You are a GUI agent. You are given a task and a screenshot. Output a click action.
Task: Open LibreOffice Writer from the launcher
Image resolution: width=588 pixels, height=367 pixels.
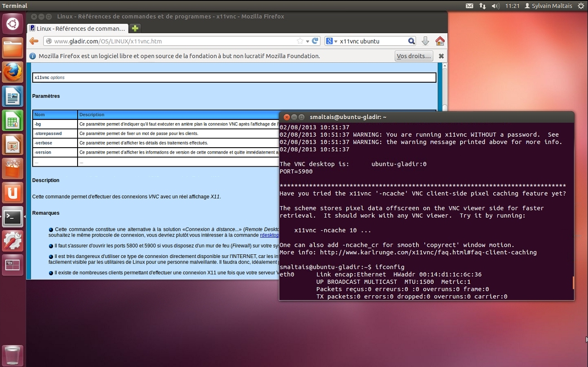(13, 96)
